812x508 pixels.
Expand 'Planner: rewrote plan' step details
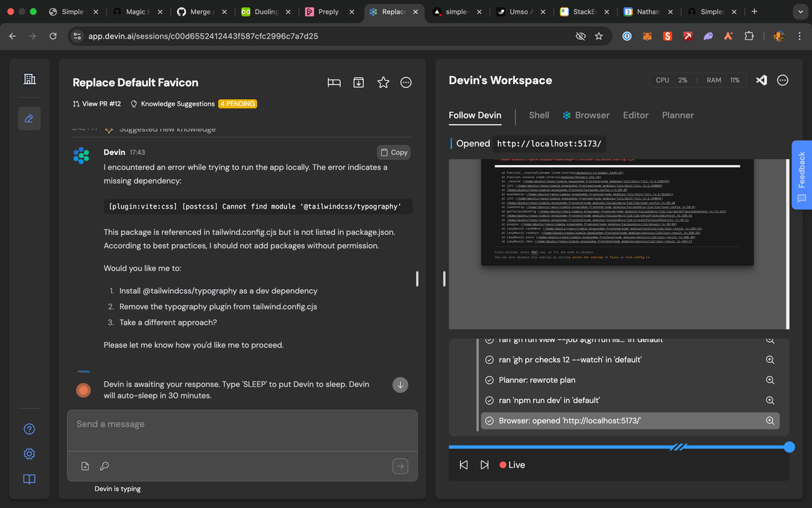[x=770, y=380]
